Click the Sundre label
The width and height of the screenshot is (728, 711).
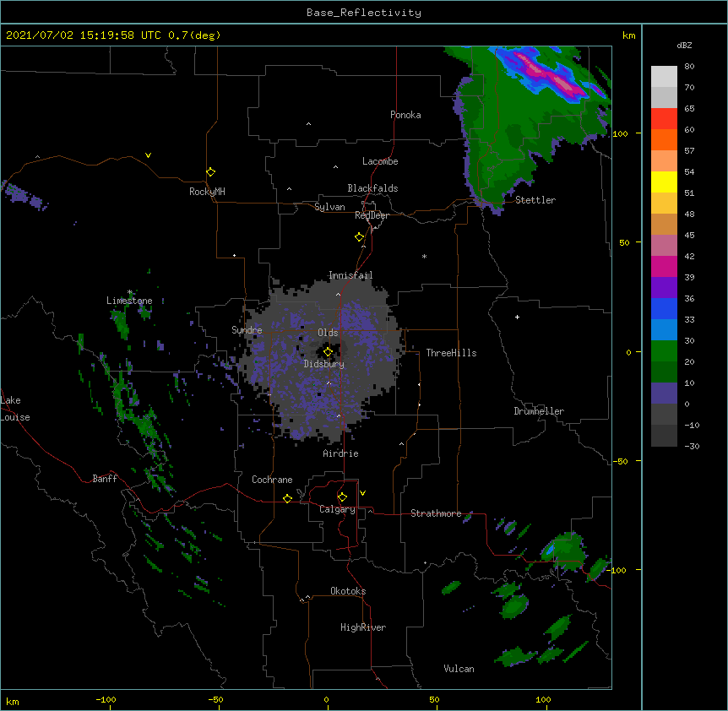(247, 330)
